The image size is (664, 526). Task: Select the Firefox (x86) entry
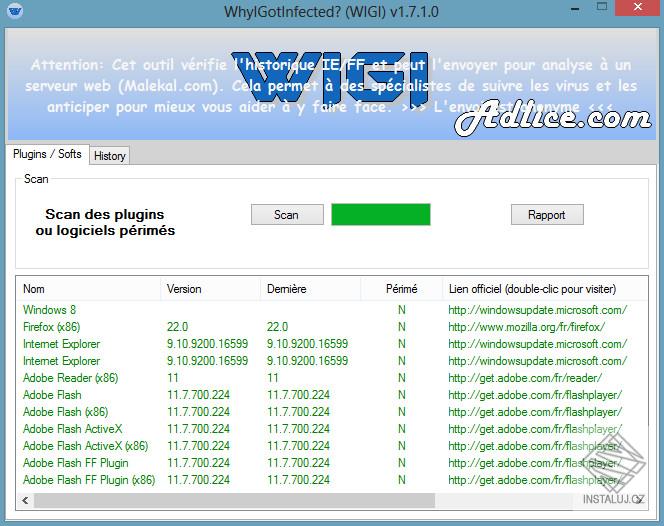[x=52, y=327]
